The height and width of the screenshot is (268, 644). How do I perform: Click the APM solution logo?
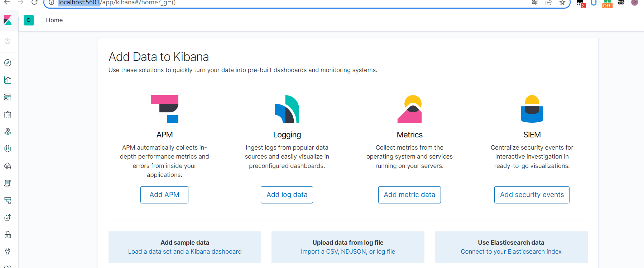tap(165, 109)
